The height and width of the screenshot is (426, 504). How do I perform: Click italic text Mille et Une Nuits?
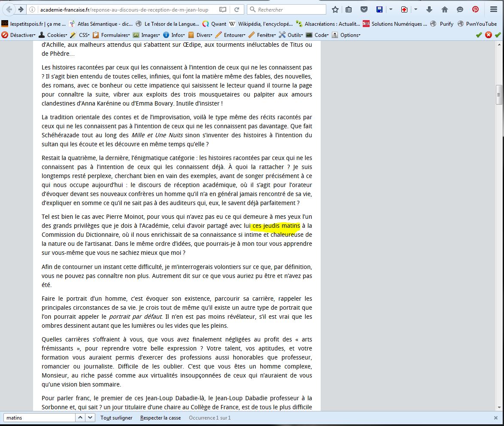click(157, 135)
